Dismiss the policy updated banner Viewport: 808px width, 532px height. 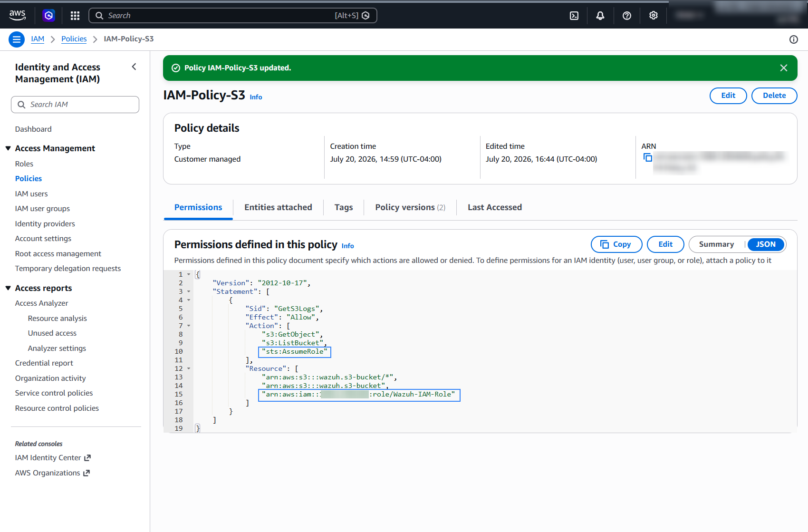click(x=784, y=68)
